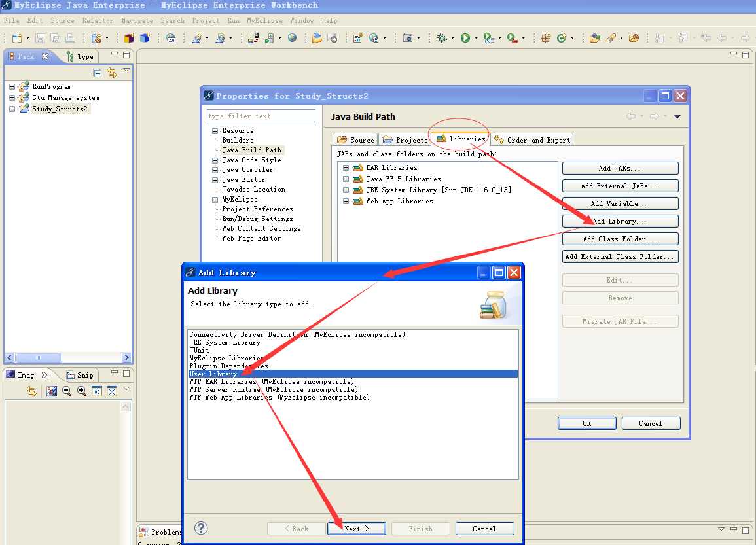This screenshot has width=756, height=545.
Task: Expand the MyEclipse properties node
Action: coord(215,200)
